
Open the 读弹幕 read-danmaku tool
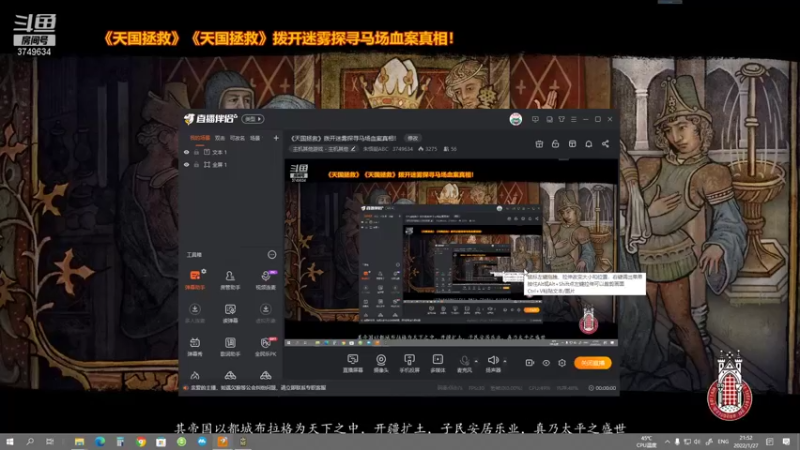(x=230, y=313)
